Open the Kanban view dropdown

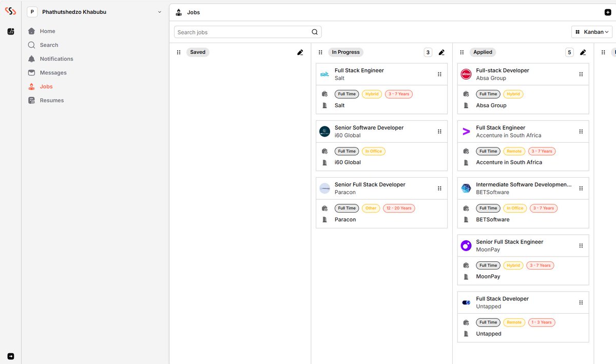pos(592,32)
